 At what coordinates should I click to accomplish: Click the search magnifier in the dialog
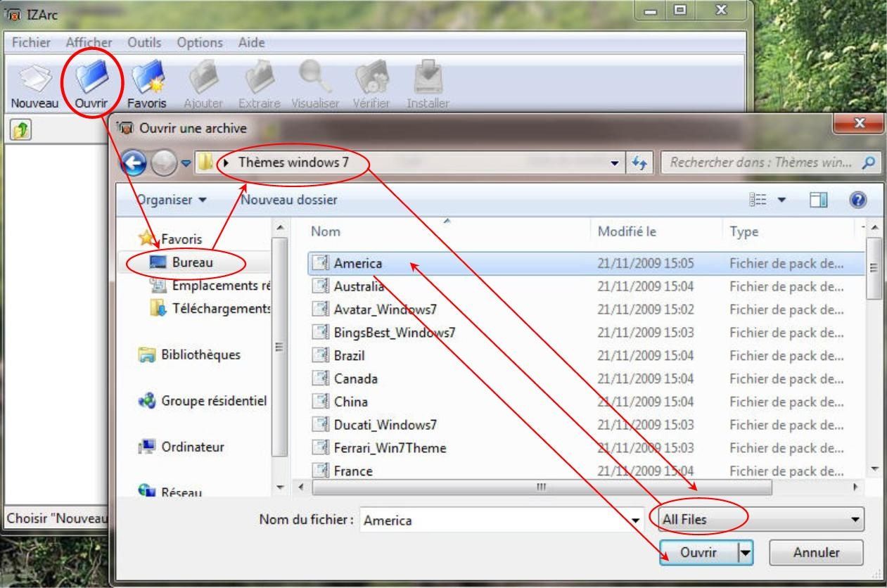(870, 162)
